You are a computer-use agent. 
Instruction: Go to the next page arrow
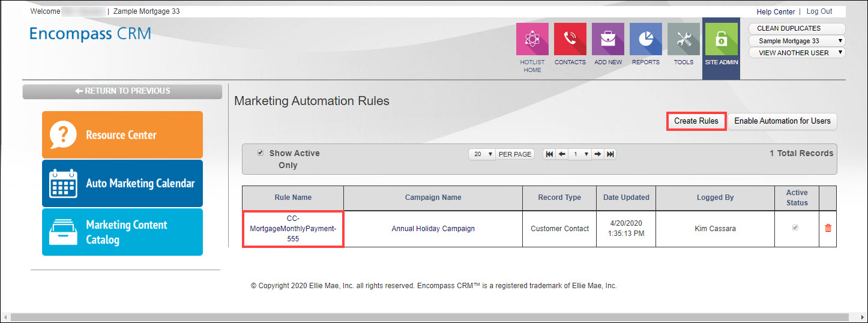click(598, 154)
